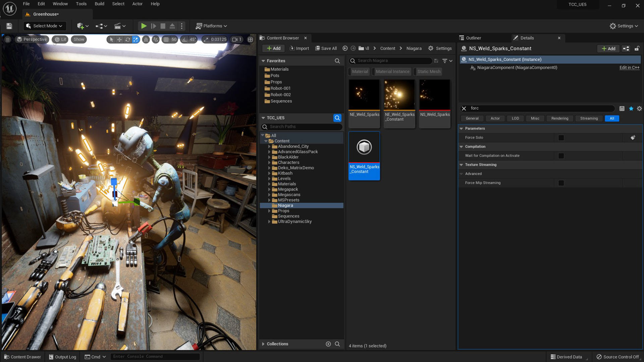The width and height of the screenshot is (644, 362).
Task: Toggle surface snapping icon in viewport
Action: point(156,39)
